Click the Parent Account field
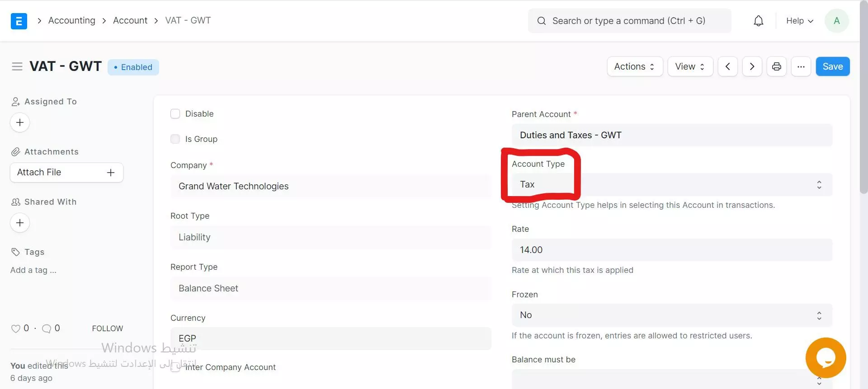Viewport: 868px width, 389px height. pyautogui.click(x=672, y=135)
